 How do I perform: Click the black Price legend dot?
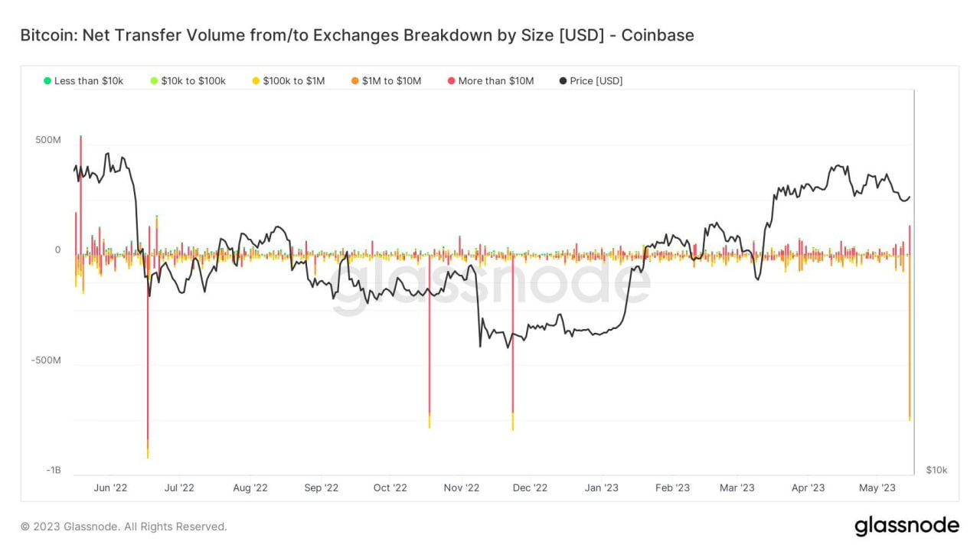click(563, 80)
